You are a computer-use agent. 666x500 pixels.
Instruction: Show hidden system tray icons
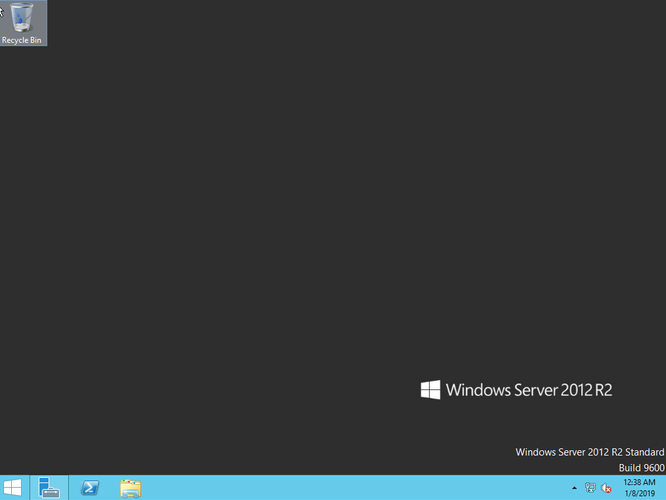[574, 488]
